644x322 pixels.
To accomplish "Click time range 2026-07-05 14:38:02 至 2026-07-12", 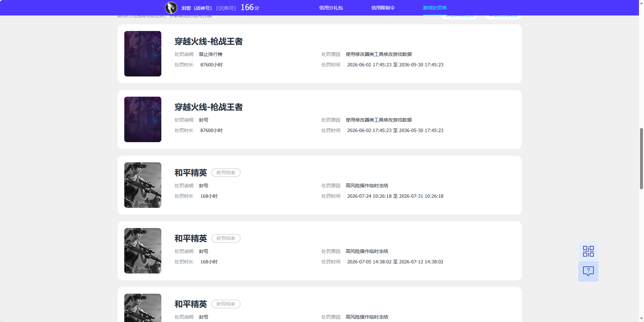I will click(395, 262).
